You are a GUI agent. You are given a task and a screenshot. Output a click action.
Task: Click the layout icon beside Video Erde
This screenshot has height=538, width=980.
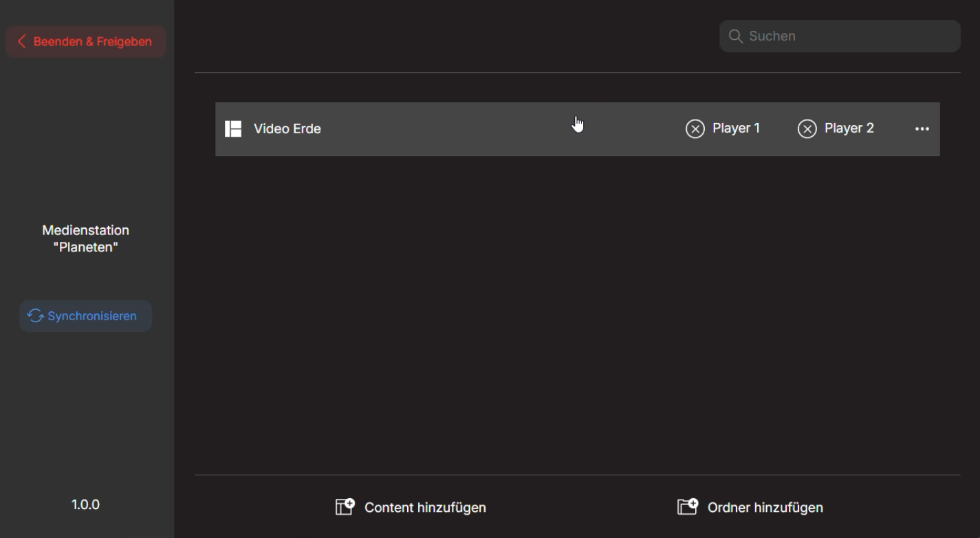click(x=233, y=128)
